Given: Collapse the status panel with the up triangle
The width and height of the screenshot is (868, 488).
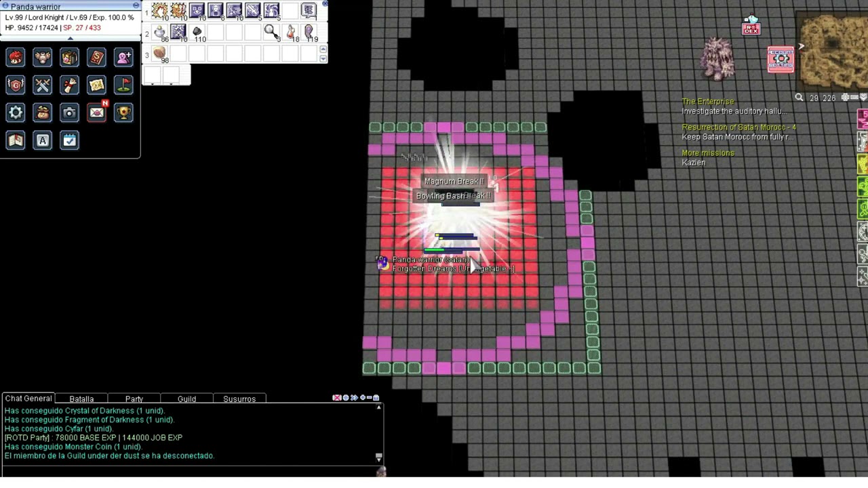Looking at the screenshot, I should click(x=70, y=39).
